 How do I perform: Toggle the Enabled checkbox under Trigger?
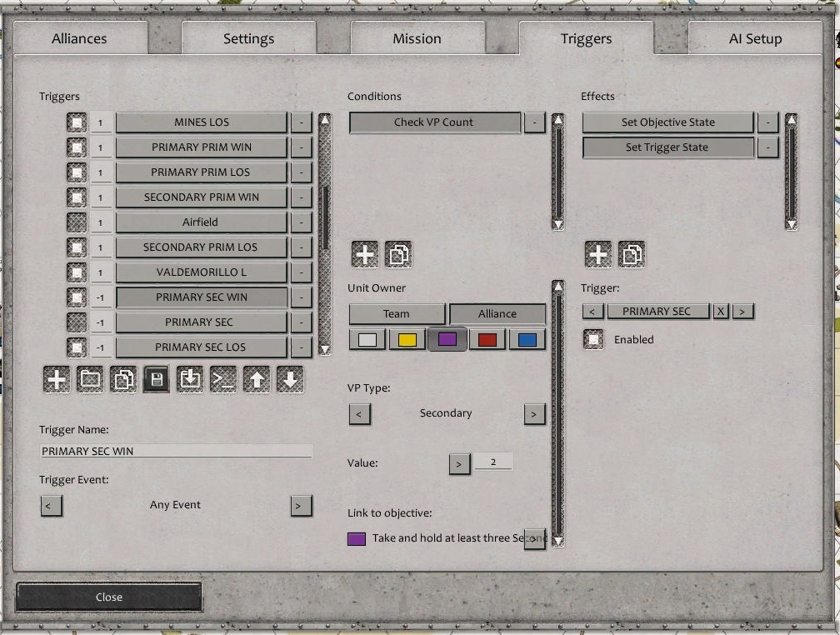coord(593,339)
